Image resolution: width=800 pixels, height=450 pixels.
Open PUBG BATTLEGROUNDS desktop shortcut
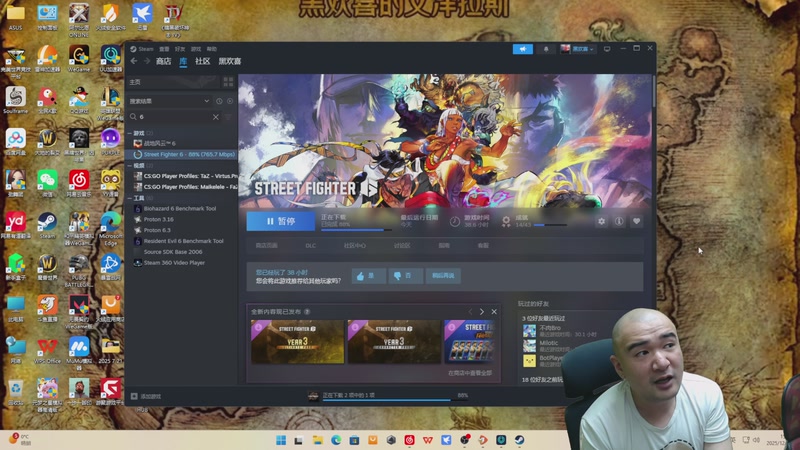tap(79, 270)
